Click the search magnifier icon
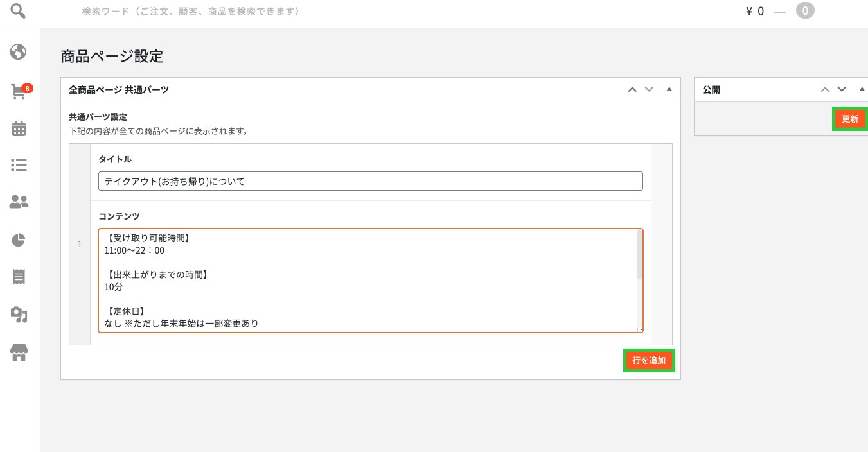This screenshot has height=452, width=868. pos(19,12)
